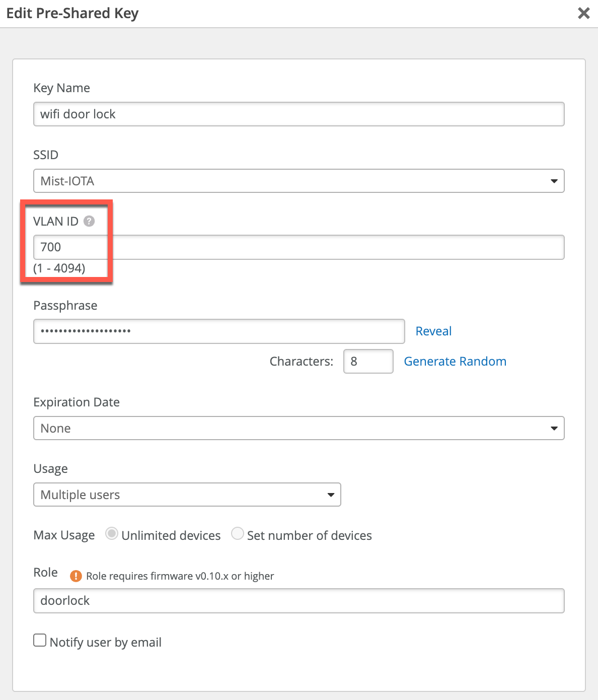
Task: Close the Edit Pre-Shared Key dialog
Action: [x=583, y=13]
